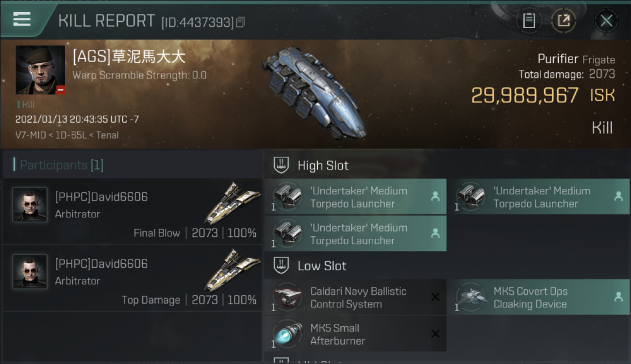Open the kill report clipboard icon

point(529,20)
